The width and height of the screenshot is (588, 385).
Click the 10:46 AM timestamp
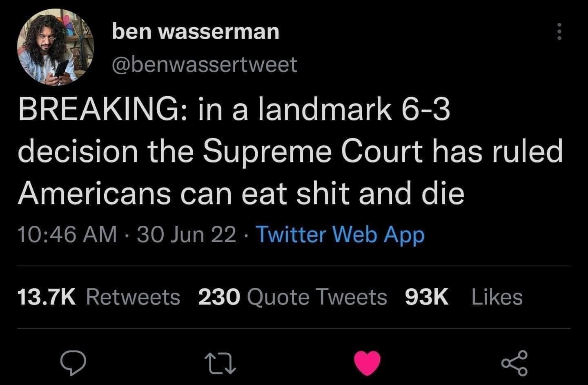67,235
